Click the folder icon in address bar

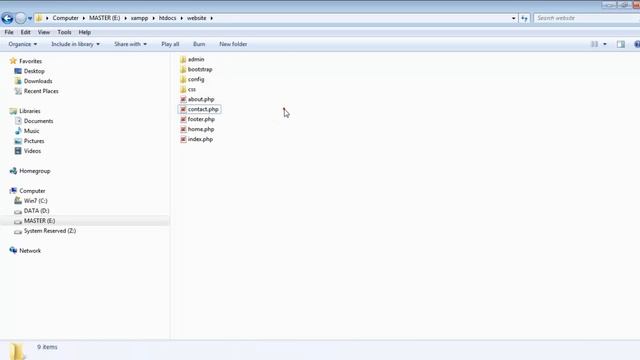tap(39, 18)
